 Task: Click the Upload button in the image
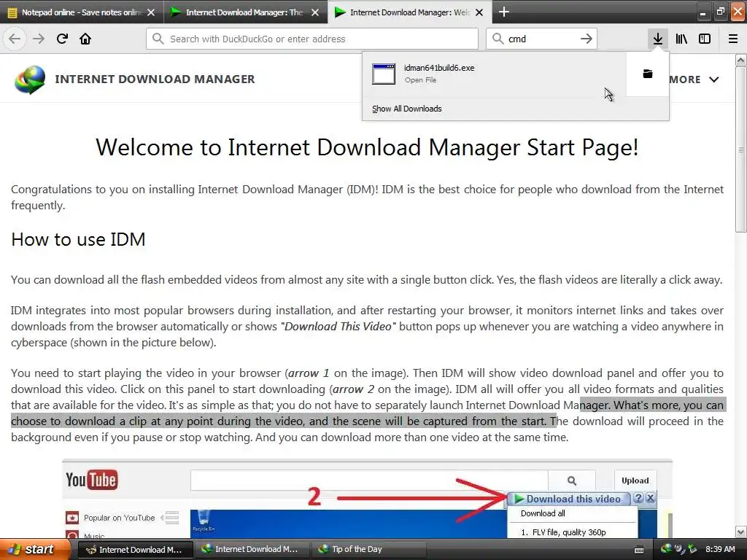pyautogui.click(x=635, y=481)
